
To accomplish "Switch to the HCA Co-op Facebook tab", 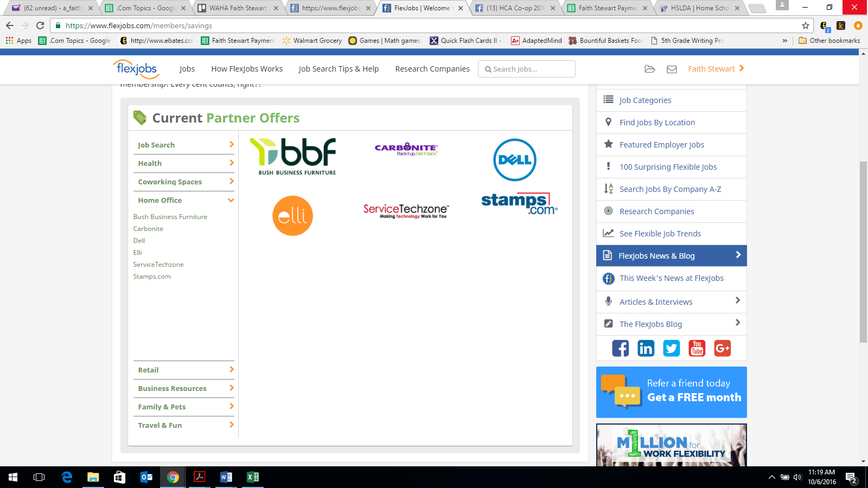I will (515, 8).
